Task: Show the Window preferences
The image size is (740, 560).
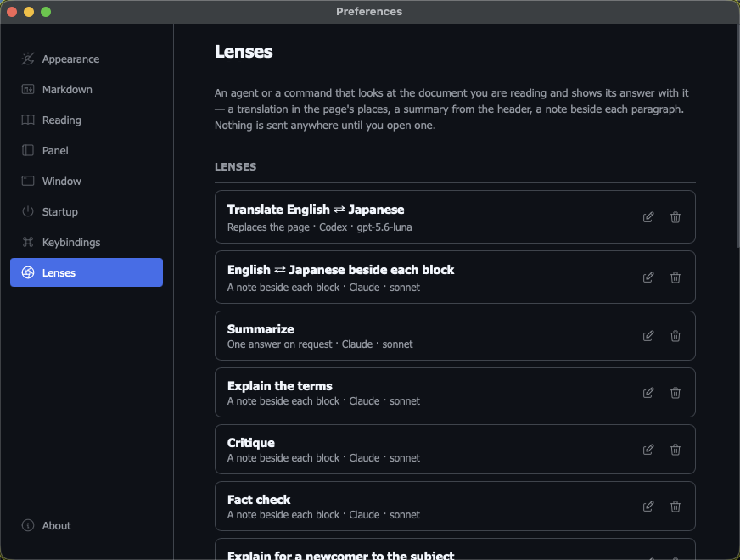Action: [x=87, y=182]
